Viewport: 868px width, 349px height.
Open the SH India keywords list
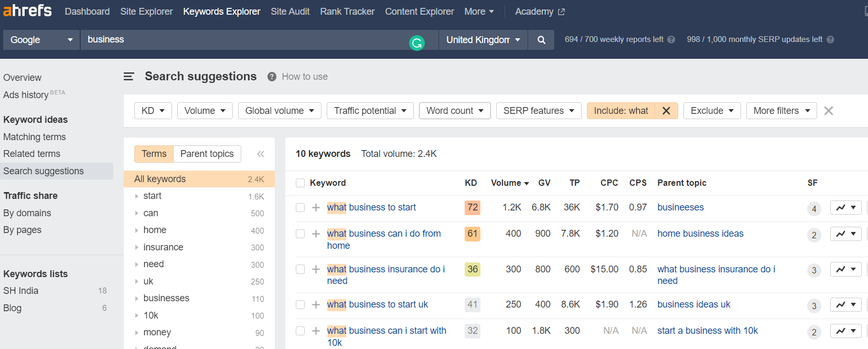point(21,291)
